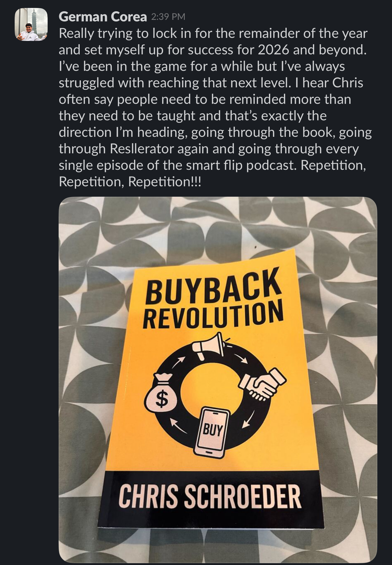Open German Corea's profile picture avatar
Viewport: 392px width, 565px height.
[x=31, y=24]
